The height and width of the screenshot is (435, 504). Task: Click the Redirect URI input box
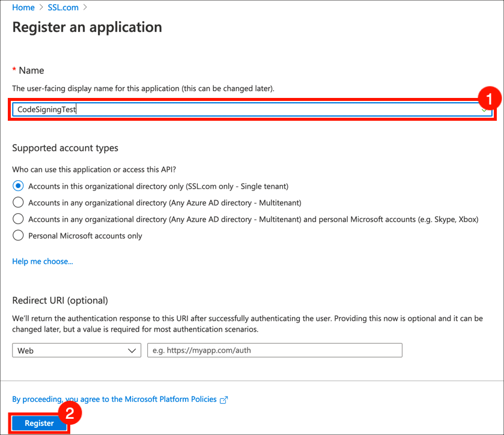[275, 350]
